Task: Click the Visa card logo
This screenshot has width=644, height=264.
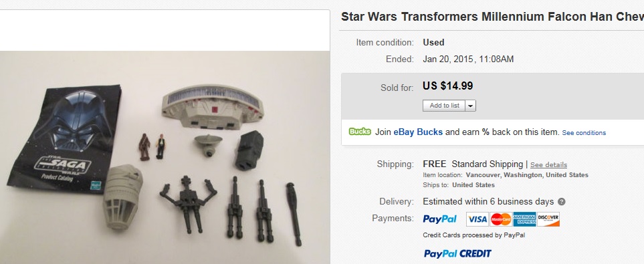Action: 477,219
